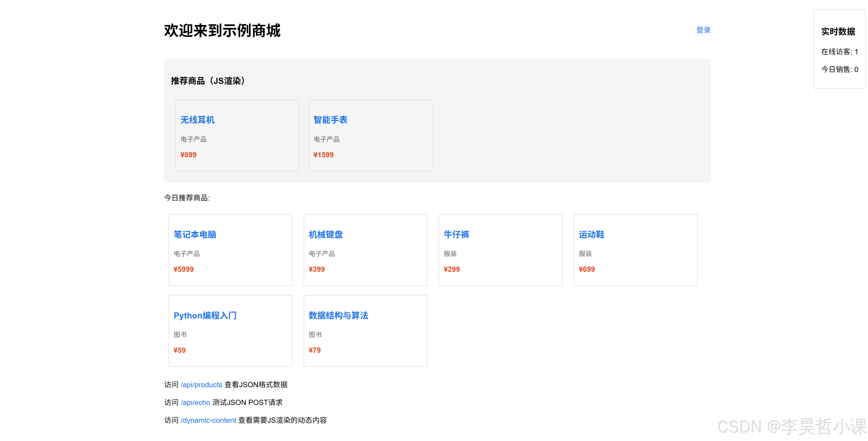
Task: Visit the /api/products JSON link
Action: tap(201, 385)
